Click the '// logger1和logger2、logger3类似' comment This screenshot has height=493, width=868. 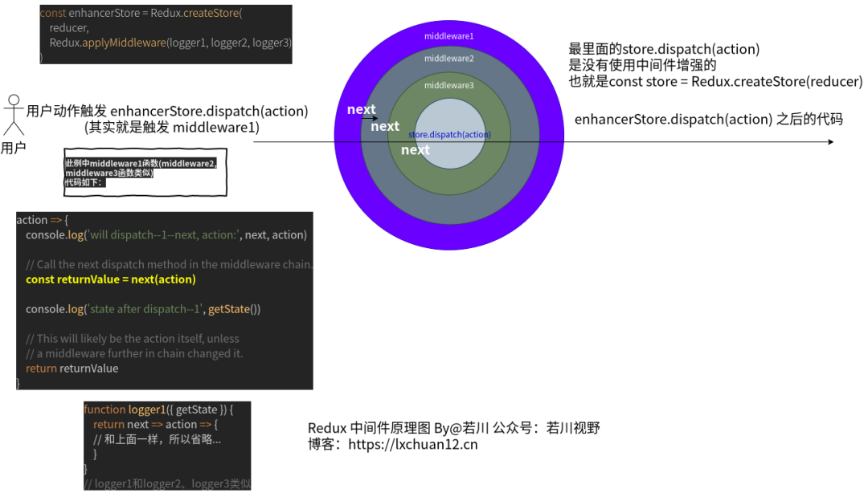point(168,483)
